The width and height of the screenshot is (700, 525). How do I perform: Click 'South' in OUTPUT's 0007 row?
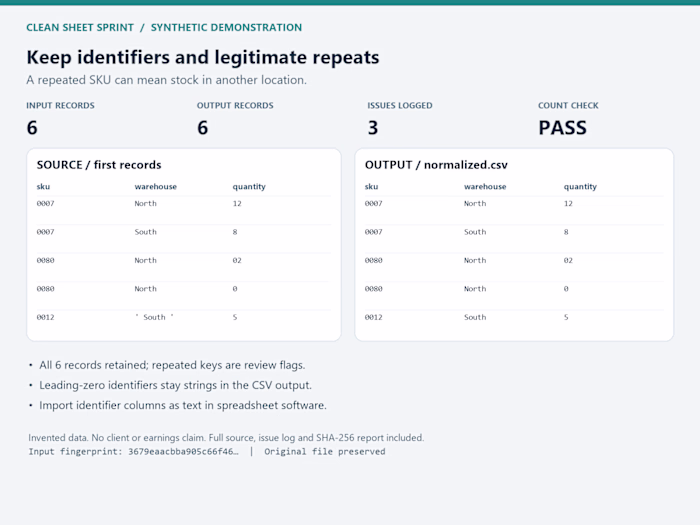pos(475,232)
